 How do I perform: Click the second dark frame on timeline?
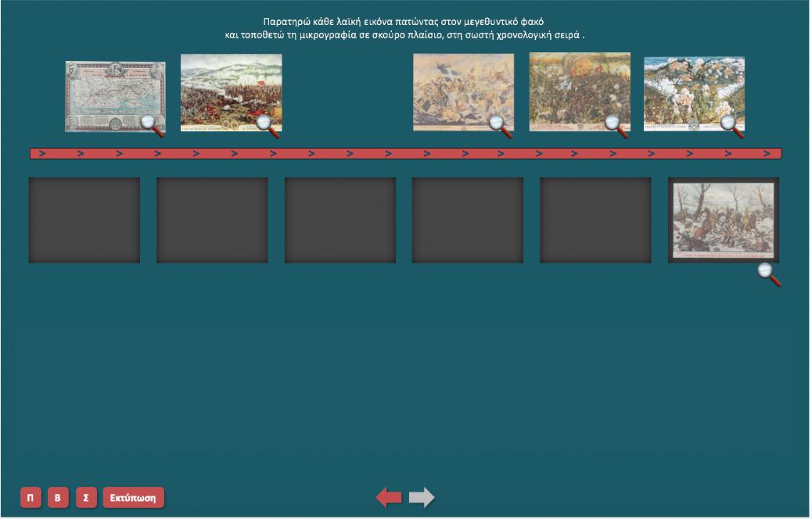coord(212,220)
